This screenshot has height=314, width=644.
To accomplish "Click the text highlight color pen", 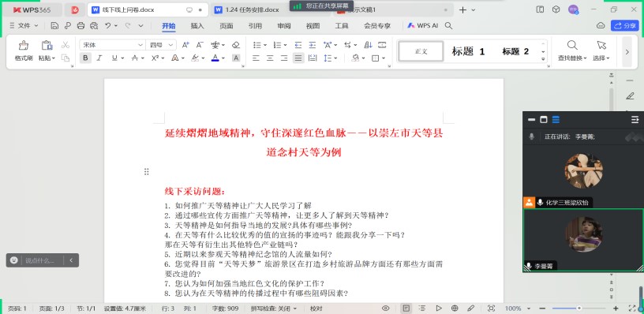I will [196, 58].
